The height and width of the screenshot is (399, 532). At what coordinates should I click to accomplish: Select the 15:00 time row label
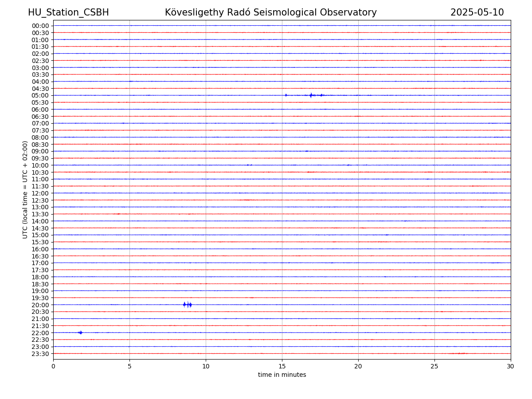[x=40, y=235]
